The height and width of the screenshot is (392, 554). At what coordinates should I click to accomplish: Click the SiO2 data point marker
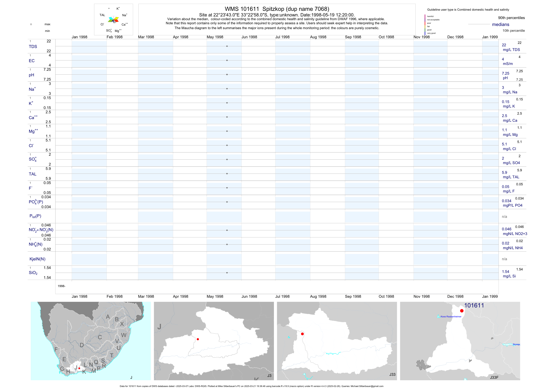pos(227,273)
